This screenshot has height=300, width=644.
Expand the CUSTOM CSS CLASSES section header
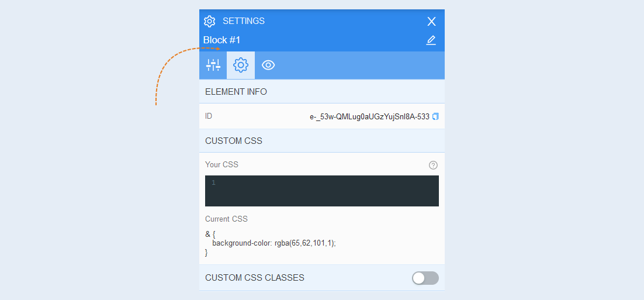click(322, 278)
